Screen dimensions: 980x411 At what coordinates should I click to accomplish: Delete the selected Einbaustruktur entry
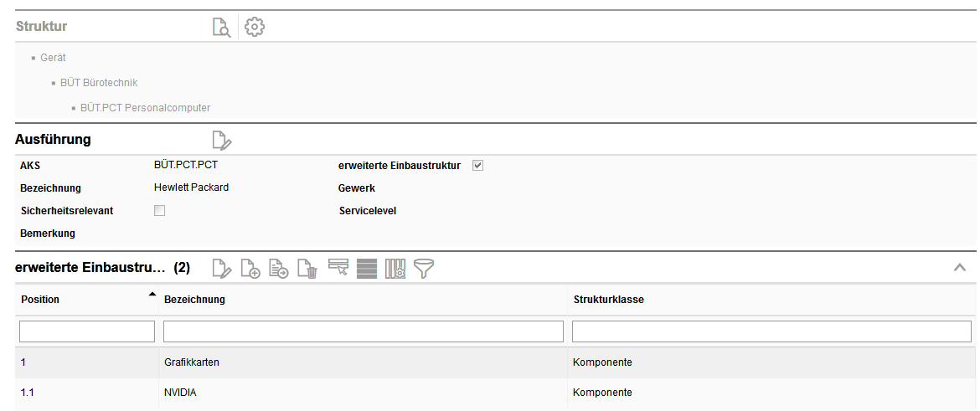click(x=308, y=269)
